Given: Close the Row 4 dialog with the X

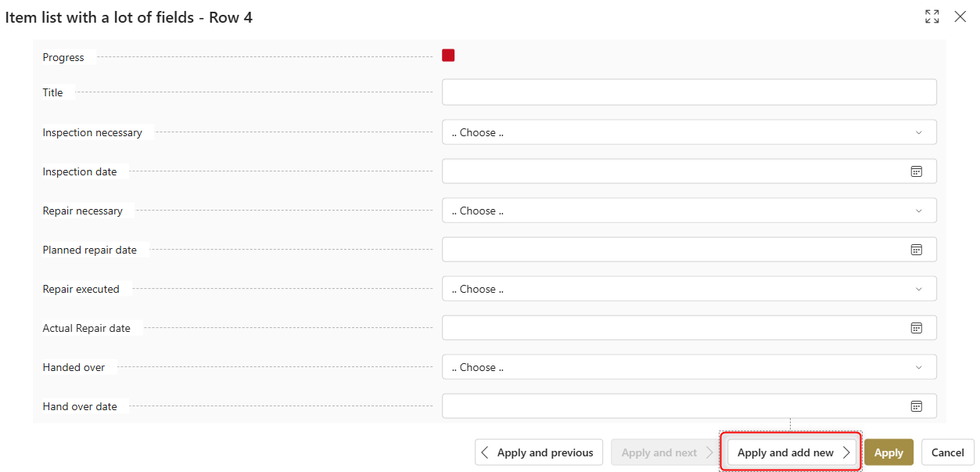Looking at the screenshot, I should pos(960,16).
